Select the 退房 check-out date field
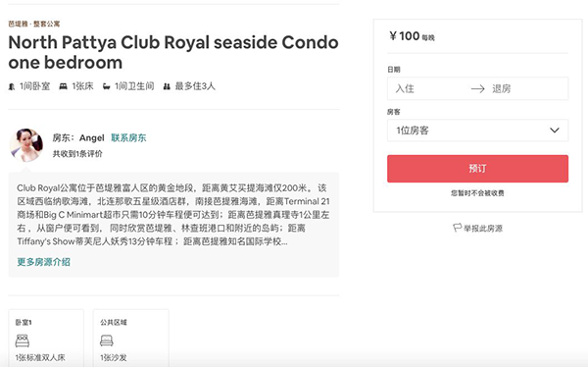Image resolution: width=588 pixels, height=367 pixels. [527, 88]
